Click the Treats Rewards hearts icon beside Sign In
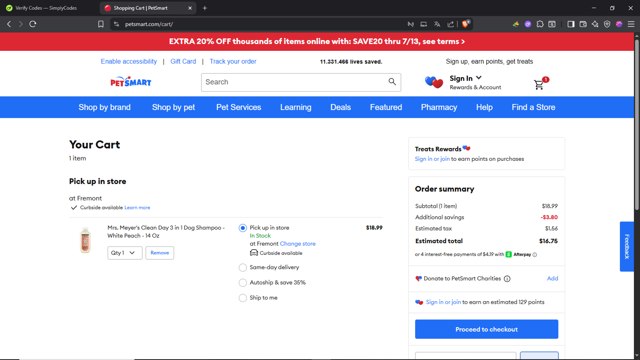The height and width of the screenshot is (360, 640). click(433, 82)
